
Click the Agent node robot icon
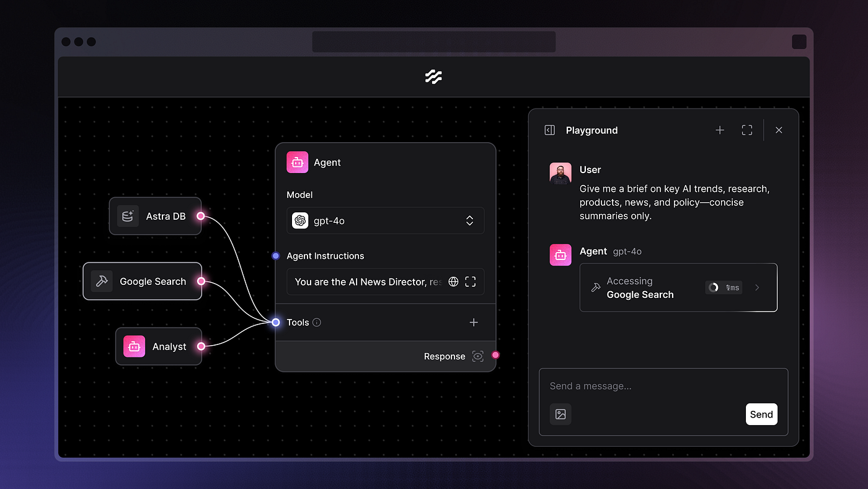[x=298, y=163]
